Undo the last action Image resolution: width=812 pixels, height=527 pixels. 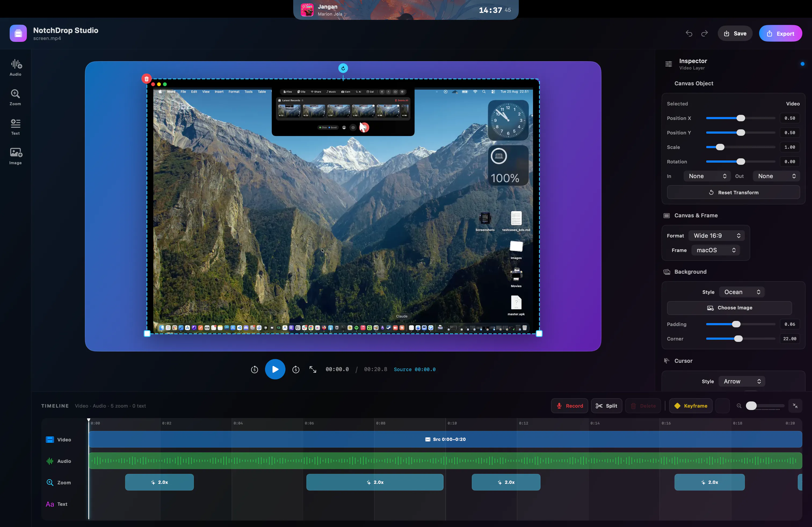(689, 33)
